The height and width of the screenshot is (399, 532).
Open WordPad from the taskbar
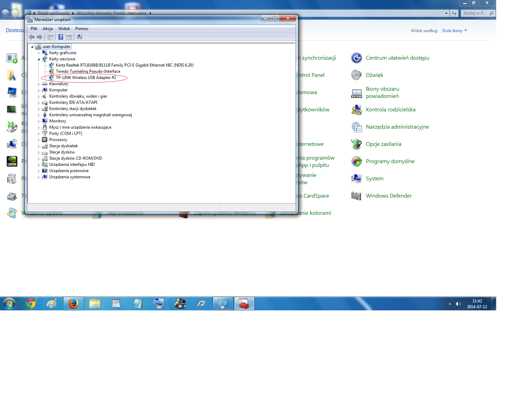click(x=116, y=303)
